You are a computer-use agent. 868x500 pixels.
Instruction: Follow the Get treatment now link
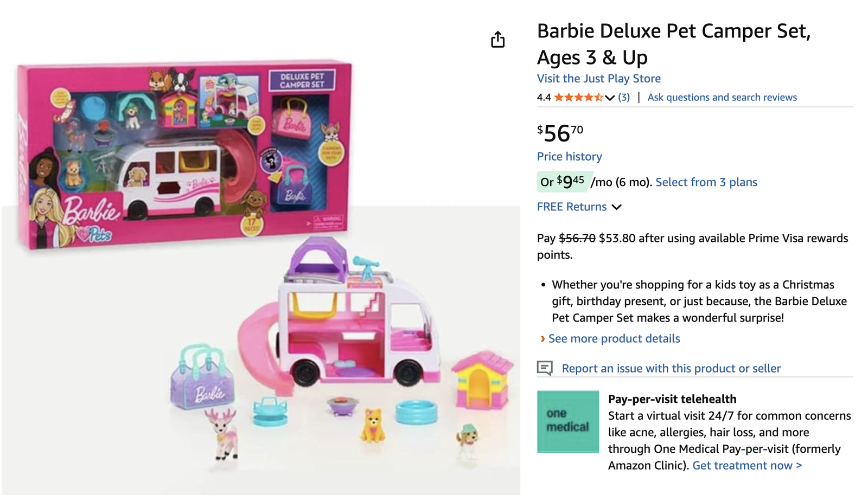[x=746, y=466]
